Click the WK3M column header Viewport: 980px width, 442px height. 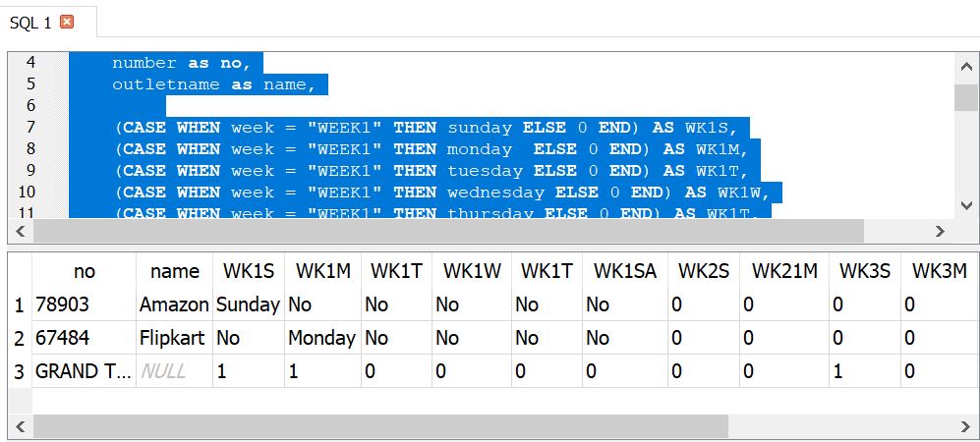[x=940, y=271]
